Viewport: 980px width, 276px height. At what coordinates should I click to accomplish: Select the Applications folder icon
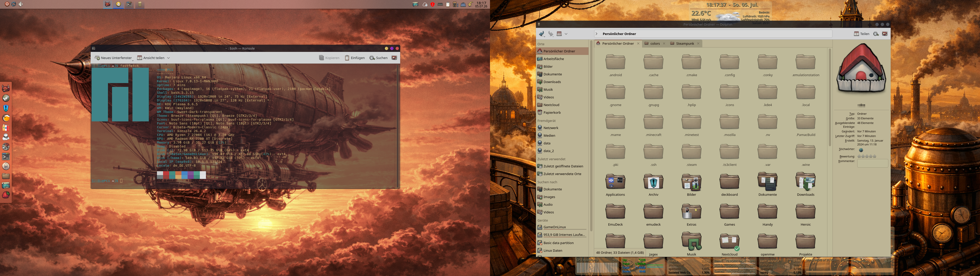pyautogui.click(x=615, y=182)
